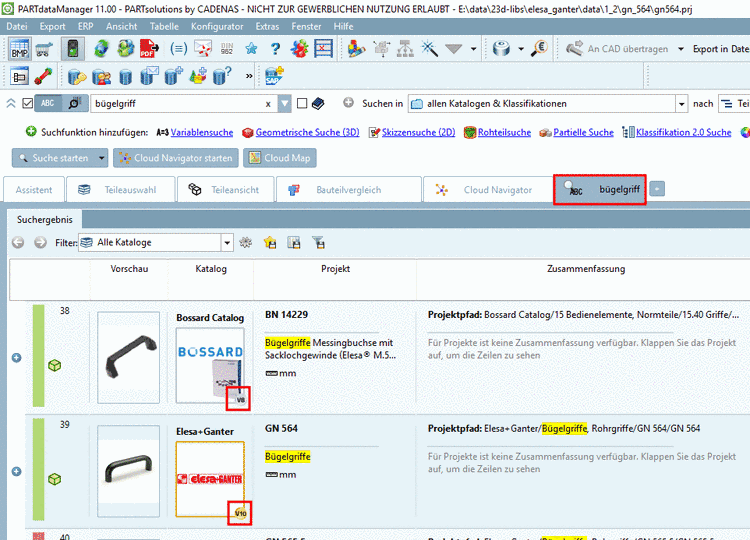Click the Zusammenfassung column header
Image resolution: width=750 pixels, height=540 pixels.
(x=586, y=269)
